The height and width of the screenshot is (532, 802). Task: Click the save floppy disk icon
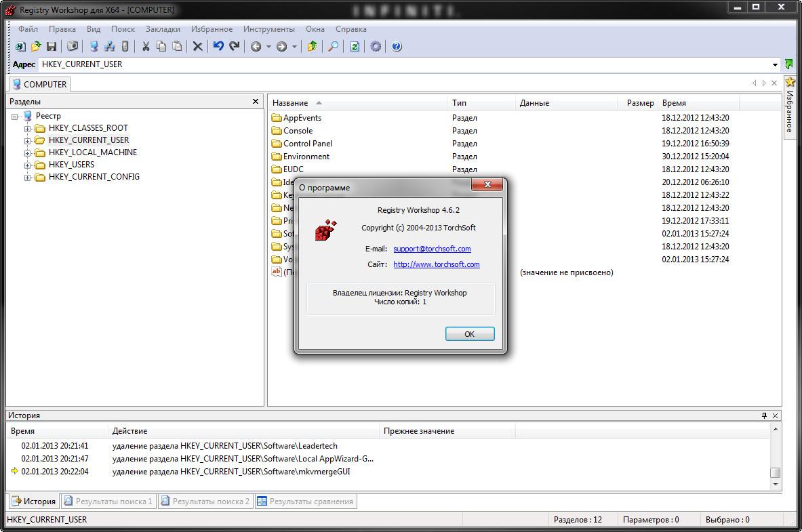click(x=51, y=47)
